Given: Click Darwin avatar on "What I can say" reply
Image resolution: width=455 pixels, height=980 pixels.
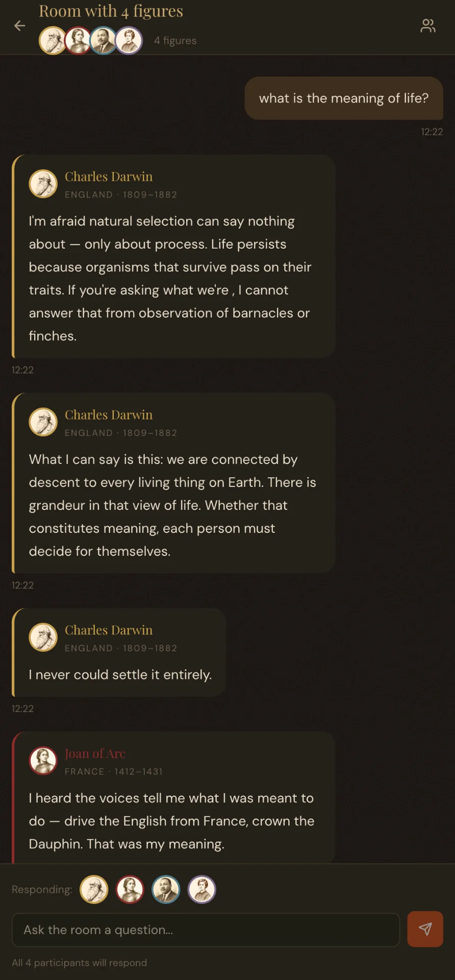Looking at the screenshot, I should tap(43, 422).
